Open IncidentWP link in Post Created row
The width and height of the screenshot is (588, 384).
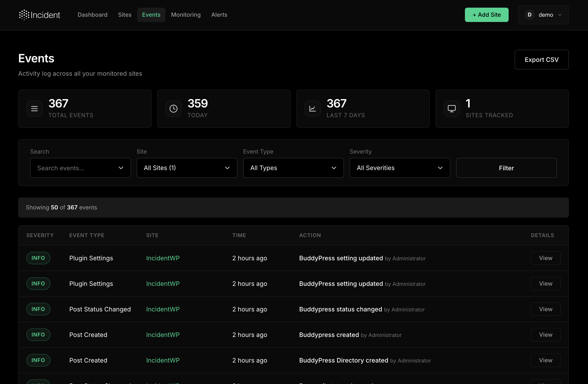click(163, 335)
